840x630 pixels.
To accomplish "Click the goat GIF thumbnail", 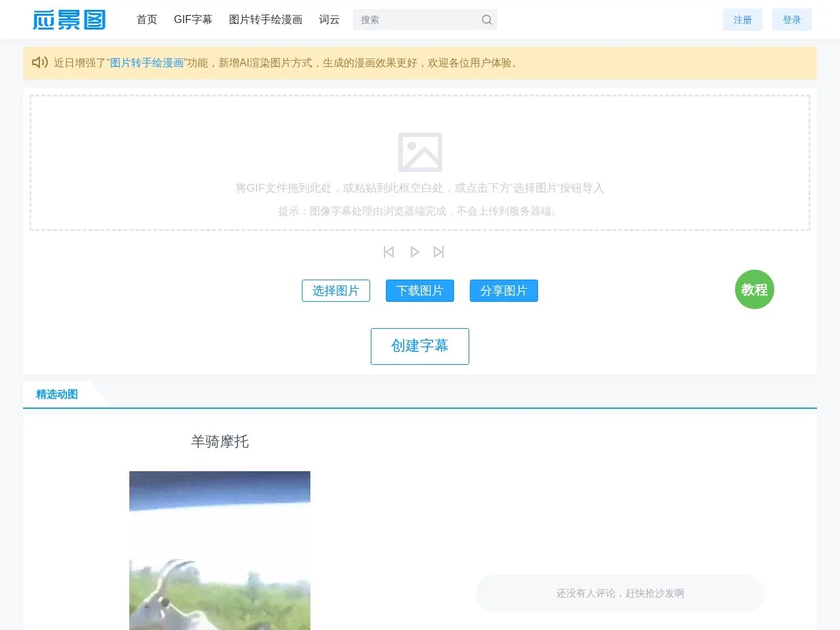I will click(219, 551).
